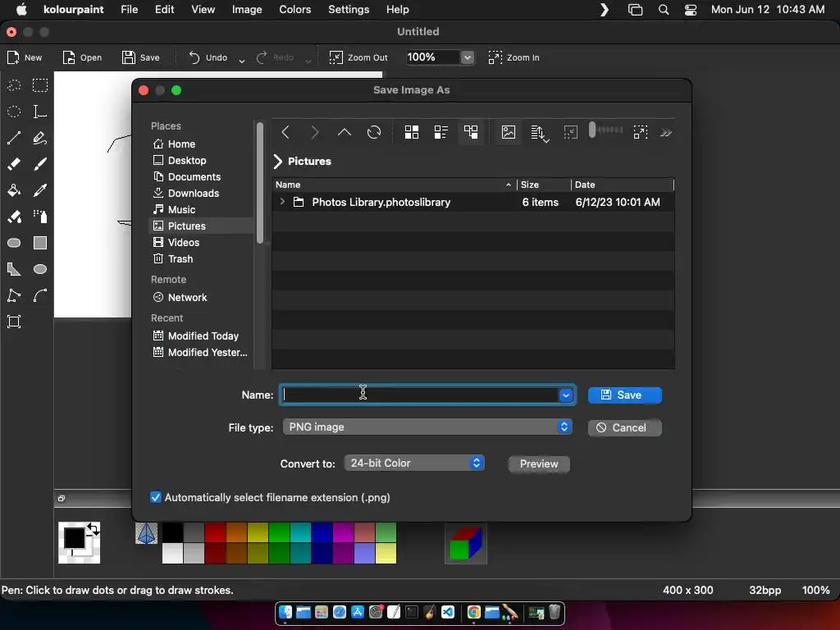840x630 pixels.
Task: Select the rectangle shape tool
Action: [x=40, y=243]
